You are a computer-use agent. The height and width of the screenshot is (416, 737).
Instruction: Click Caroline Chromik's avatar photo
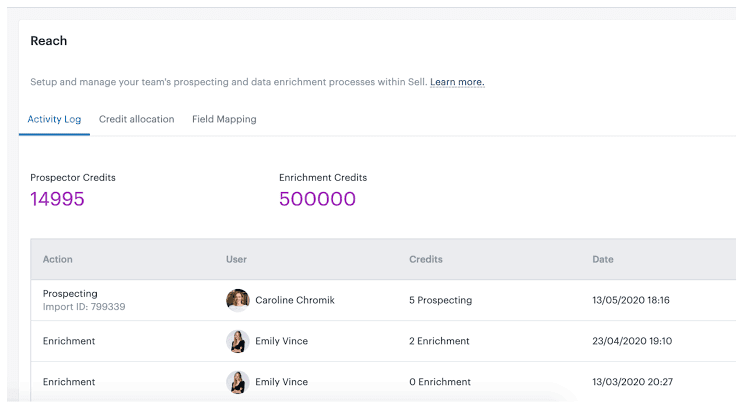click(237, 300)
